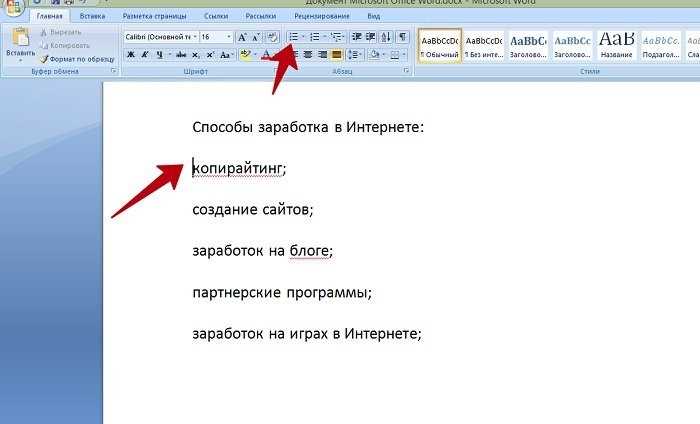
Task: Justify paragraph alignment icon
Action: tap(337, 55)
